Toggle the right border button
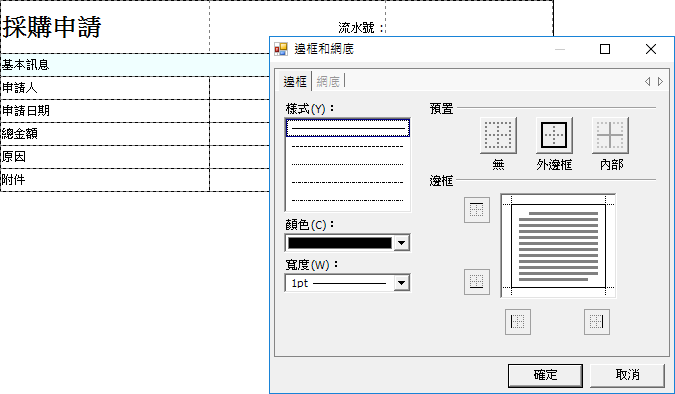675x394 pixels. click(x=597, y=322)
